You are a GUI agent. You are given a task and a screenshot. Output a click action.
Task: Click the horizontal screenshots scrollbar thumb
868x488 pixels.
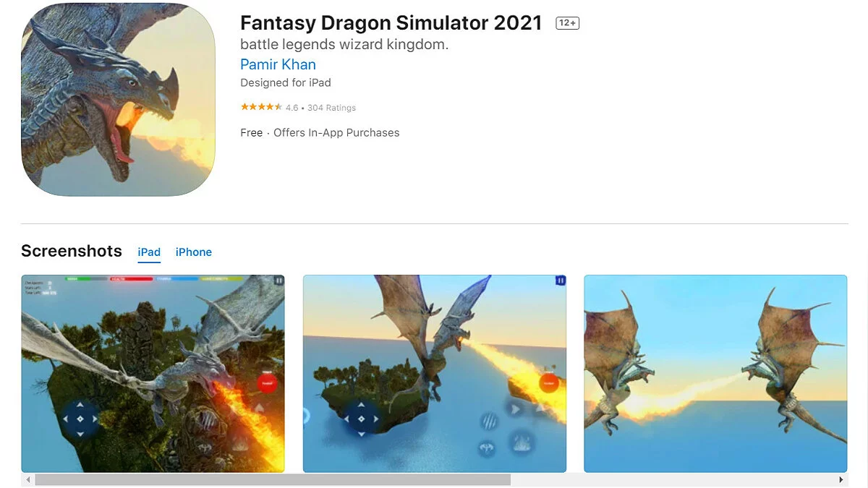(x=273, y=479)
